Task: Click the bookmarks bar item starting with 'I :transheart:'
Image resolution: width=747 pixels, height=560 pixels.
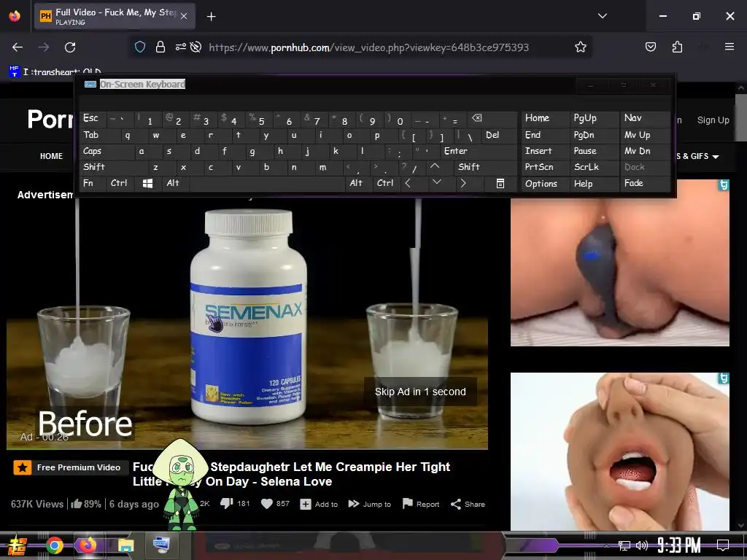Action: [x=55, y=72]
